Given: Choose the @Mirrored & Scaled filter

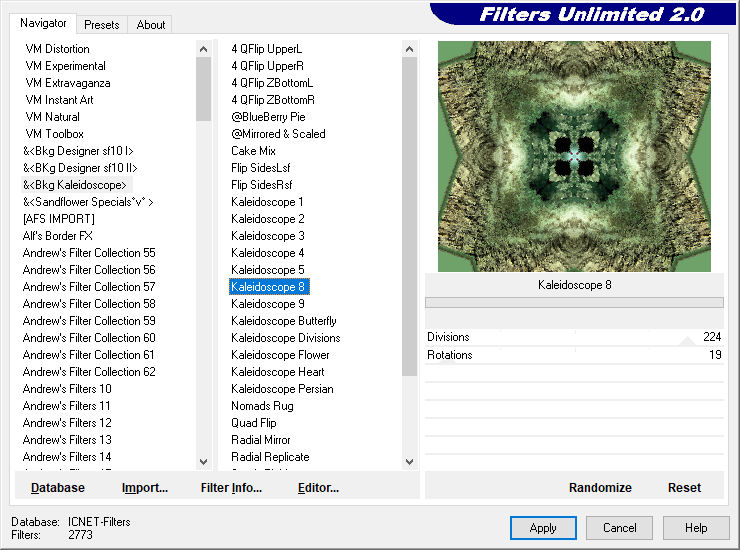Looking at the screenshot, I should [x=278, y=134].
